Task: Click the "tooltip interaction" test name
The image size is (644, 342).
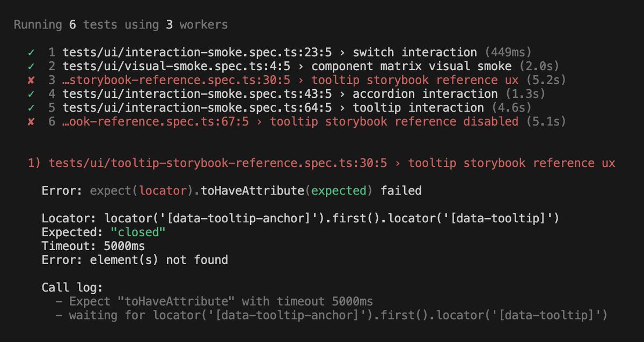Action: 418,107
